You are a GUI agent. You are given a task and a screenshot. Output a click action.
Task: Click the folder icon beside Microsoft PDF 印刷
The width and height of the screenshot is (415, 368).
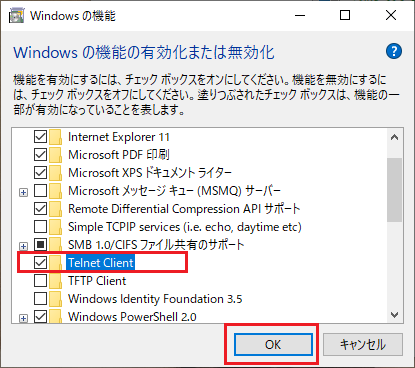click(x=55, y=155)
